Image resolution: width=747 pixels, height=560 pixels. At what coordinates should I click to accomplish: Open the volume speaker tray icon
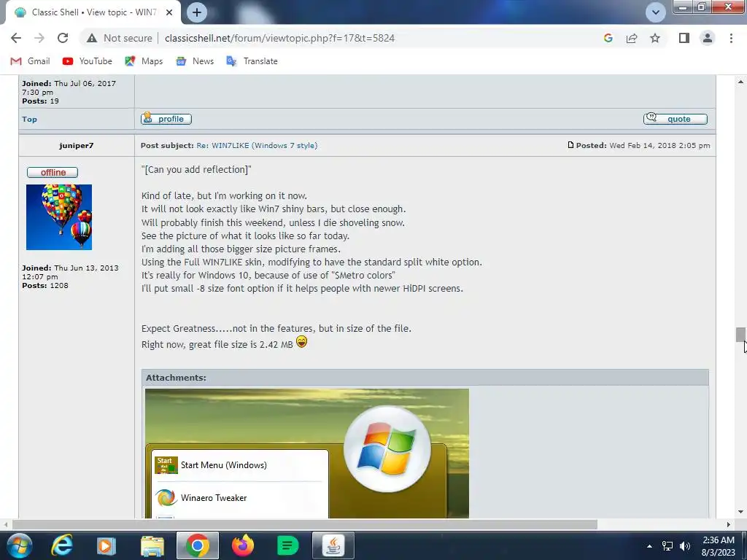point(685,546)
